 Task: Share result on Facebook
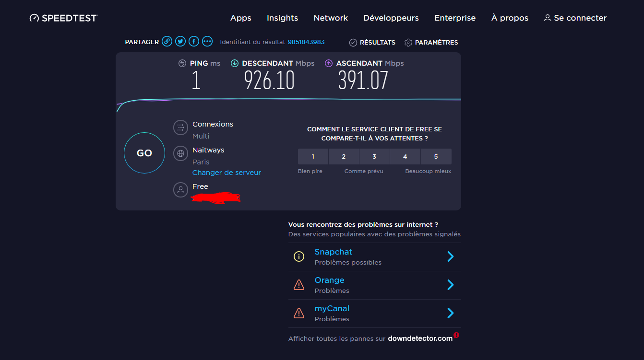coord(194,42)
